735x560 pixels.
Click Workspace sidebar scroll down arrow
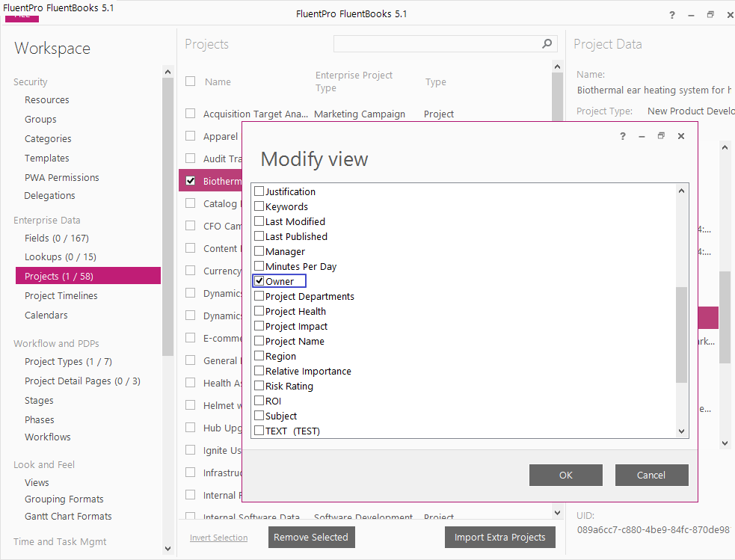[x=167, y=547]
